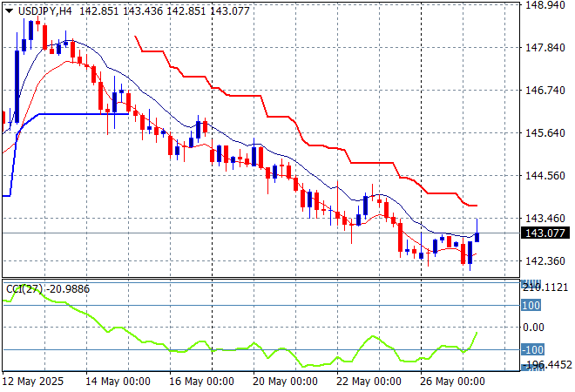This screenshot has width=575, height=392.
Task: Select the current price tag 143.077
Action: [x=545, y=233]
